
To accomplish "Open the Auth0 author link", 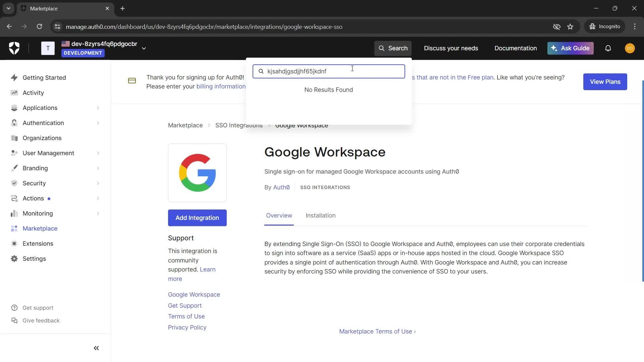I will [281, 187].
